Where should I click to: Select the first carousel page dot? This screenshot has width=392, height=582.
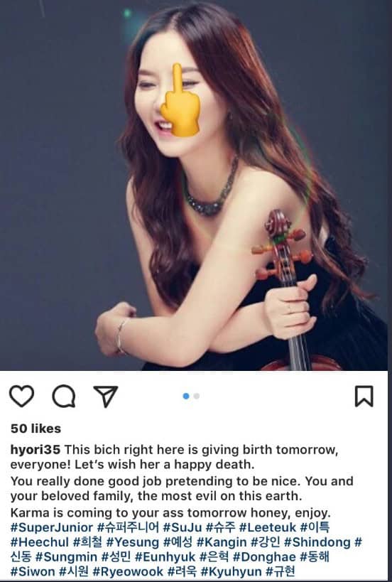tap(186, 396)
